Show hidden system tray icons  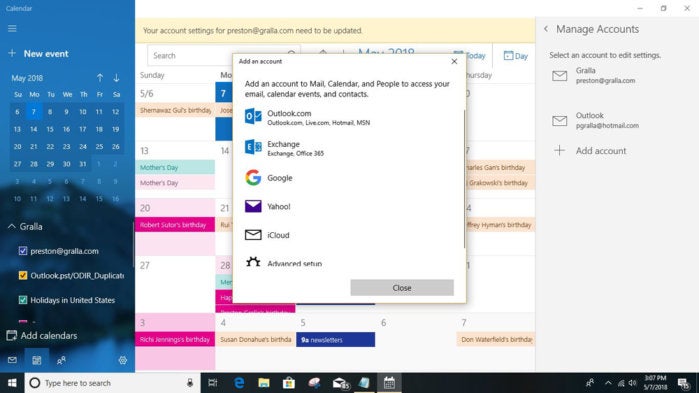(x=608, y=383)
